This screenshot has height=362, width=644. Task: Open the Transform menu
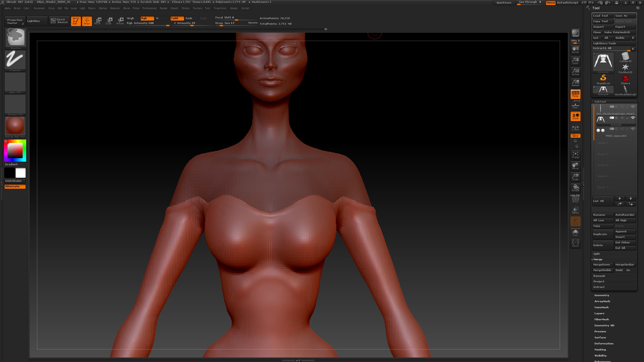(220, 8)
